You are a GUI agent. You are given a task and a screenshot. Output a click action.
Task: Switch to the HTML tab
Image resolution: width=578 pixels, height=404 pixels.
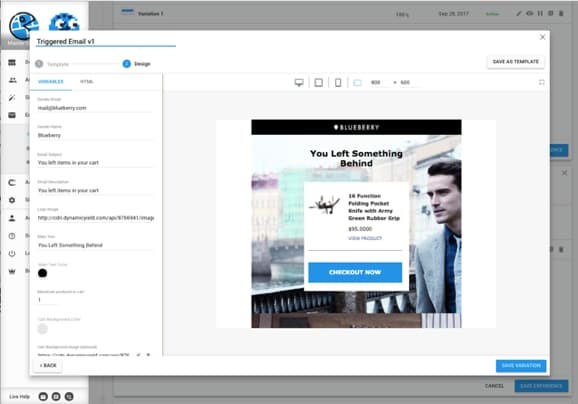(87, 81)
